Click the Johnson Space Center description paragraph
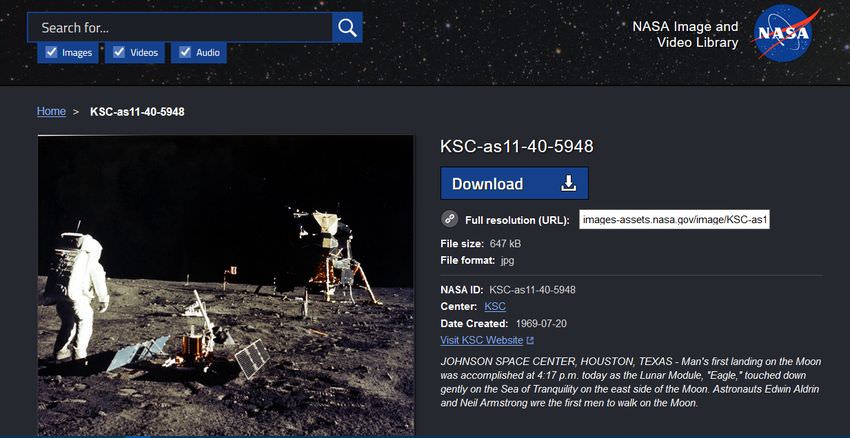The height and width of the screenshot is (438, 850). pos(630,381)
